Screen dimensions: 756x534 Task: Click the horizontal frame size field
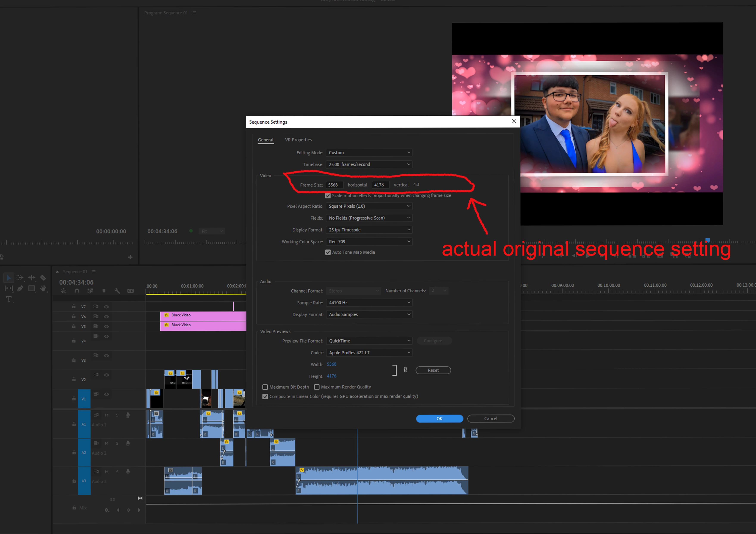coord(334,185)
